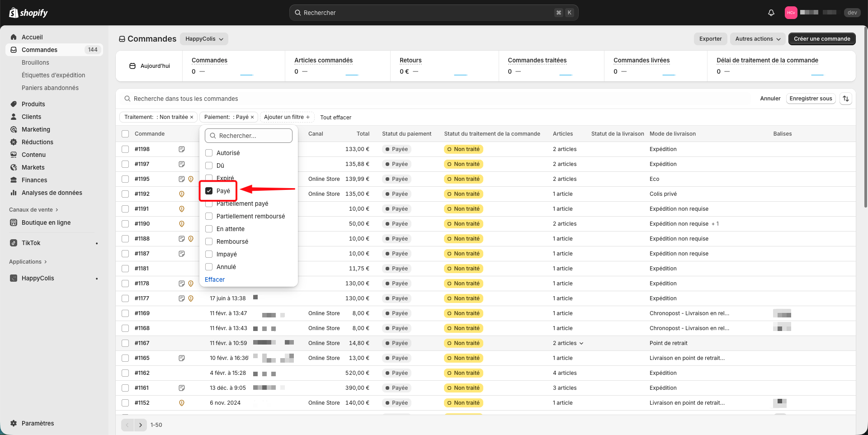Open the note icon on order #1198
The image size is (868, 435).
point(182,149)
